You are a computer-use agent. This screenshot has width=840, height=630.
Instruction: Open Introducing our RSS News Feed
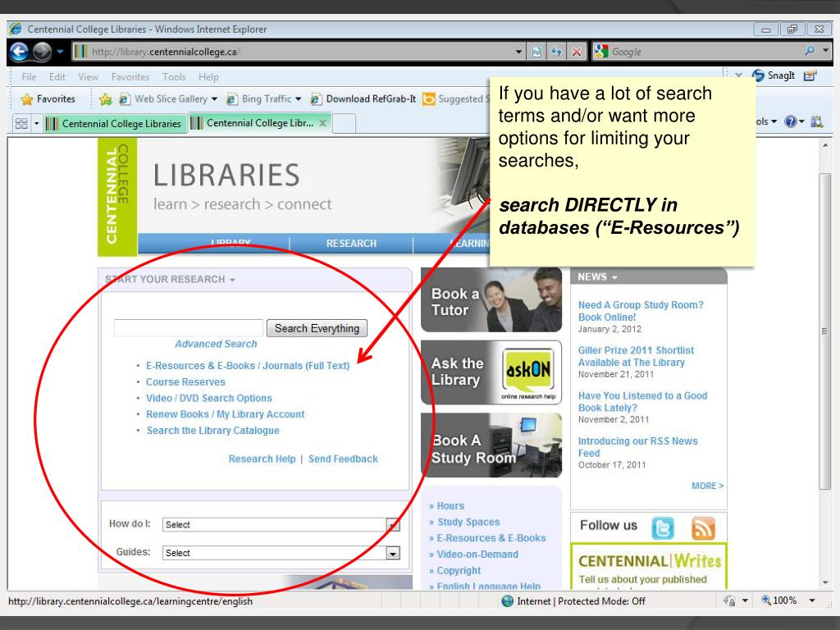(x=637, y=447)
